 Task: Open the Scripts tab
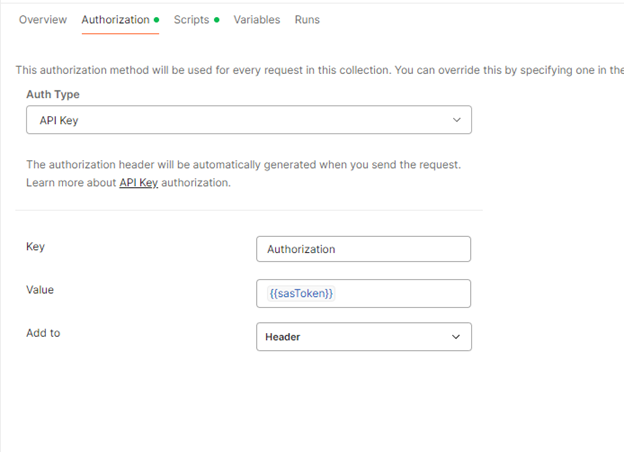click(191, 20)
